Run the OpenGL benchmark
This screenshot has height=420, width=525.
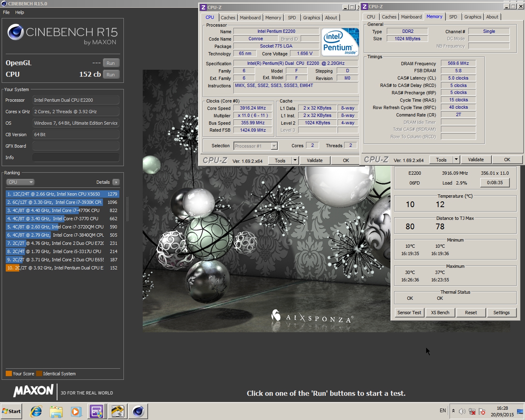click(x=111, y=63)
